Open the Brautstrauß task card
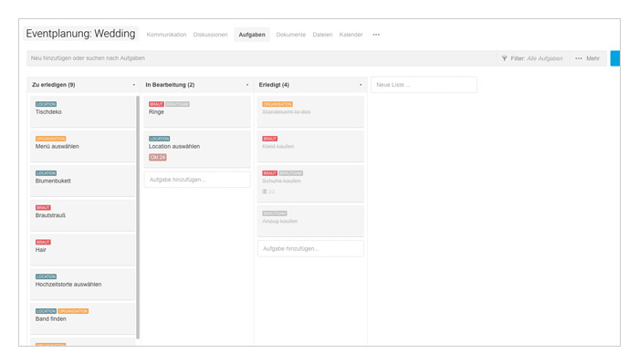Screen dimensions: 639x364 (83, 215)
